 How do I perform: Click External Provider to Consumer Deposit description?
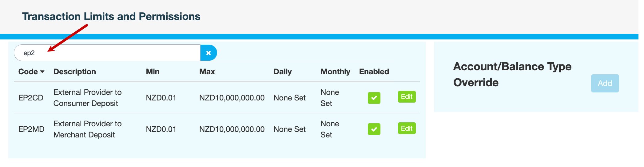(x=87, y=98)
